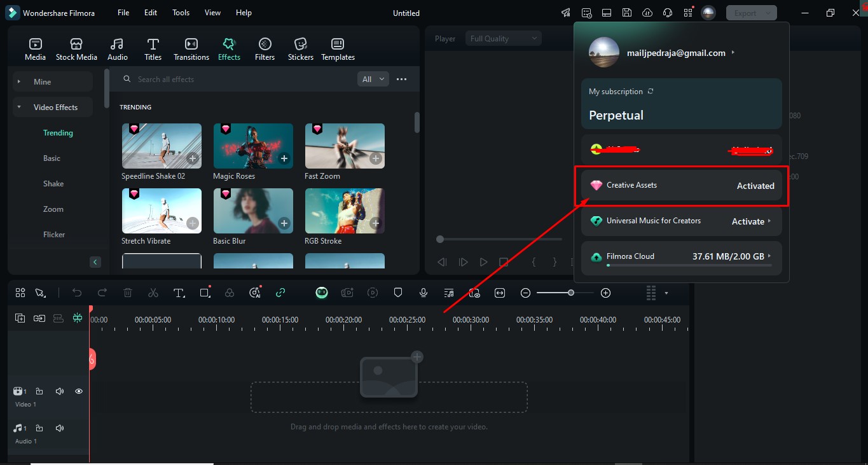Select the Titles tool
This screenshot has width=868, height=465.
coord(153,49)
